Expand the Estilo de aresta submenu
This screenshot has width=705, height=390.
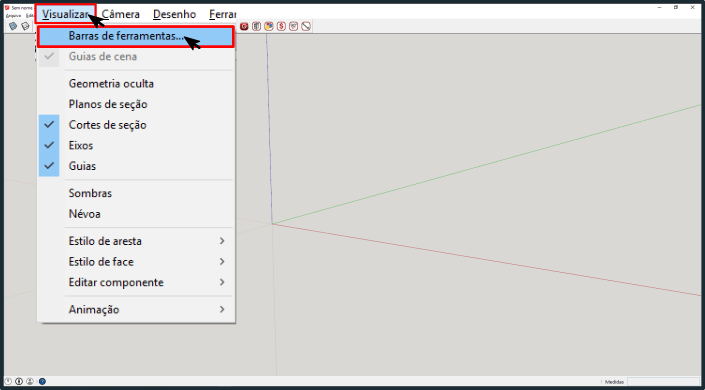click(x=136, y=241)
